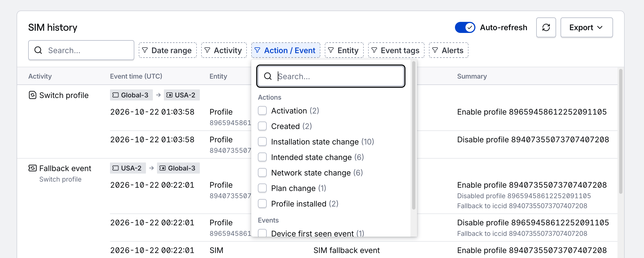Click 'Enable profile 8965945861225209​1105' summary
The width and height of the screenshot is (644, 258).
click(x=532, y=112)
